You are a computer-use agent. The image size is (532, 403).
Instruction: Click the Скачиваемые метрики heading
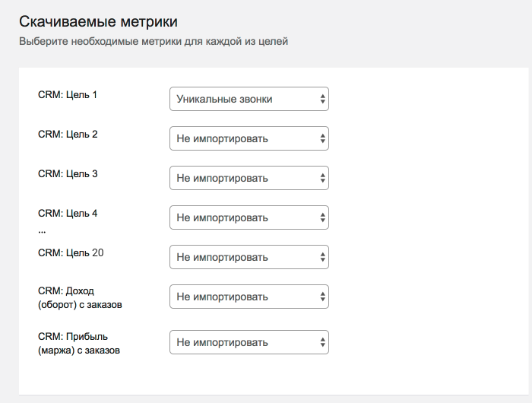coord(103,21)
